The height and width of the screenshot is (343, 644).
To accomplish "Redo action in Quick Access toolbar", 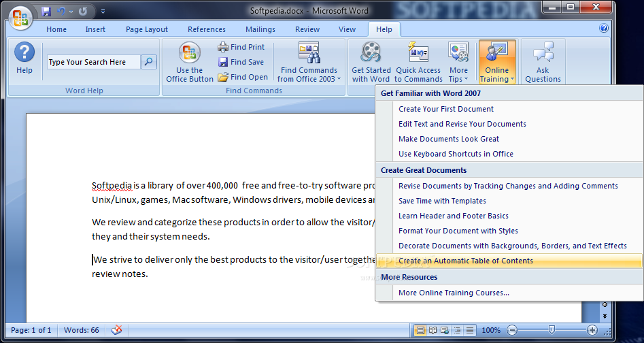I will (x=83, y=11).
